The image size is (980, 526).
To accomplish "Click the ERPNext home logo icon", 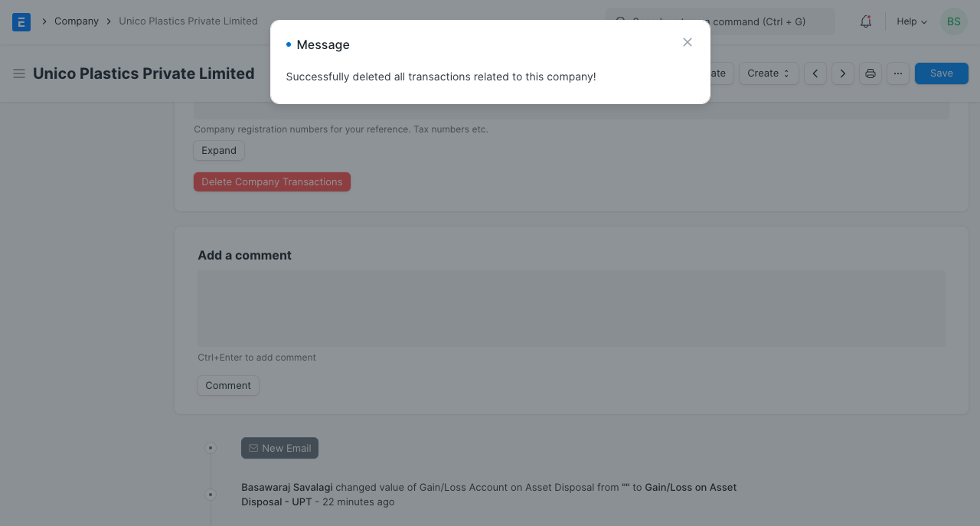I will coord(21,21).
